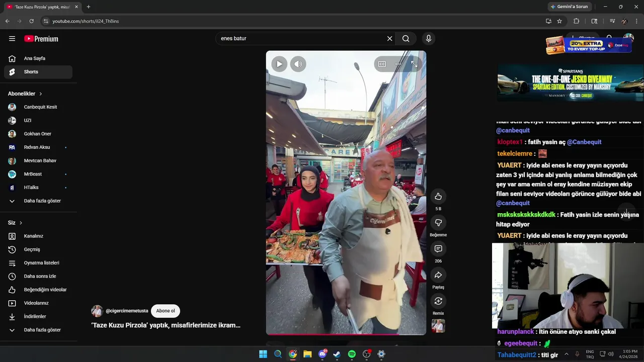Select Shorts in the sidebar

38,72
